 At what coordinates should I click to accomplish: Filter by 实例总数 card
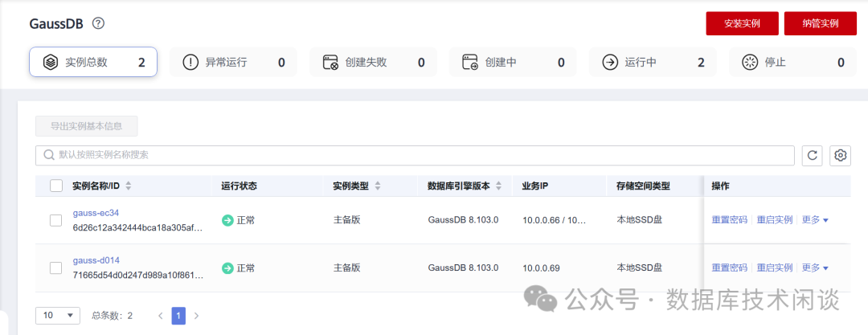pos(93,62)
